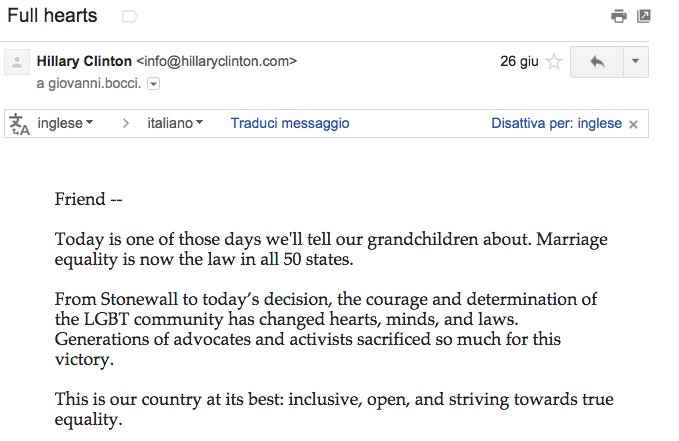
Task: Click the arrow between inglese and italiano
Action: [x=126, y=124]
